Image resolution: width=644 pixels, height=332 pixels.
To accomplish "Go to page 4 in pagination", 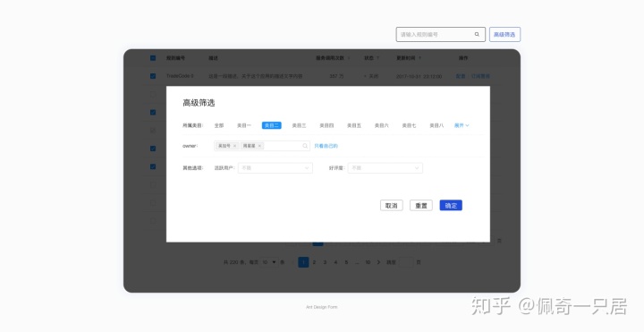I will pyautogui.click(x=335, y=262).
